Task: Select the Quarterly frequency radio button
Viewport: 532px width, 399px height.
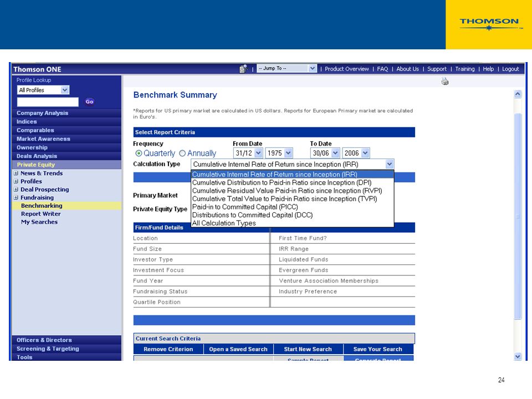Action: 139,154
